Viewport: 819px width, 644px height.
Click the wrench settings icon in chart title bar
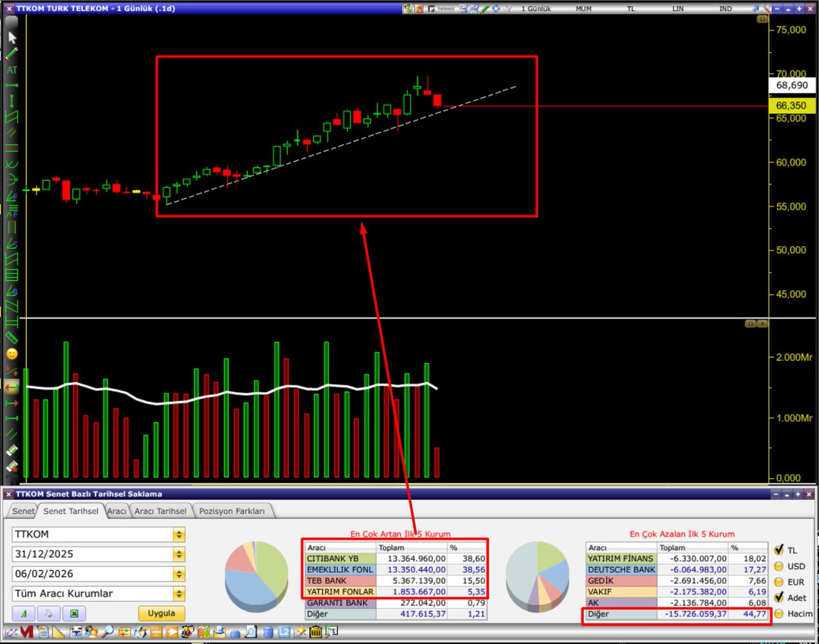tap(766, 9)
